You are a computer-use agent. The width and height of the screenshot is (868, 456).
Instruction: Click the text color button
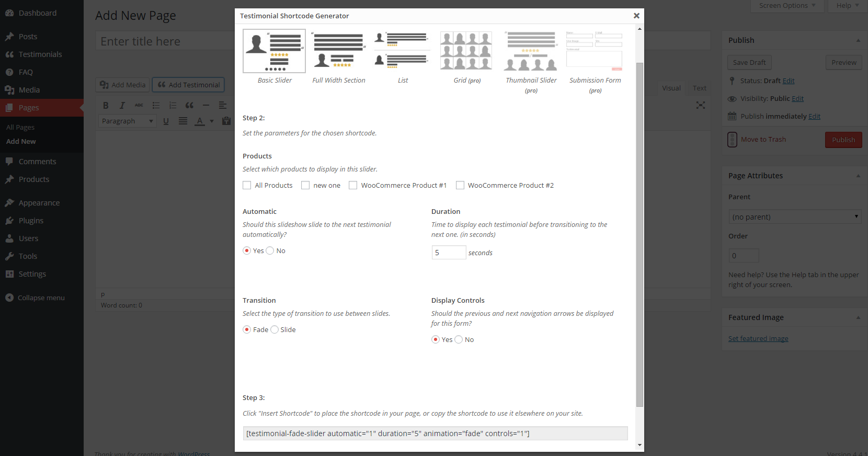coord(200,121)
